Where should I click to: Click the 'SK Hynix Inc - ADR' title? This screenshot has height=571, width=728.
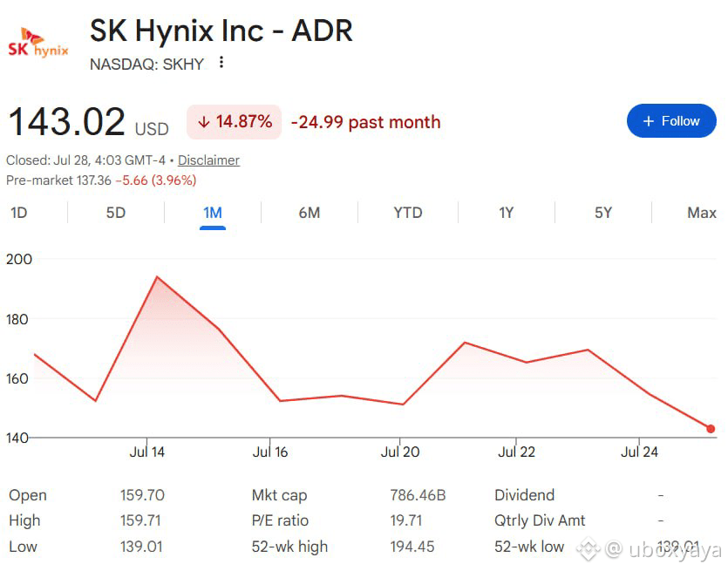pos(221,31)
